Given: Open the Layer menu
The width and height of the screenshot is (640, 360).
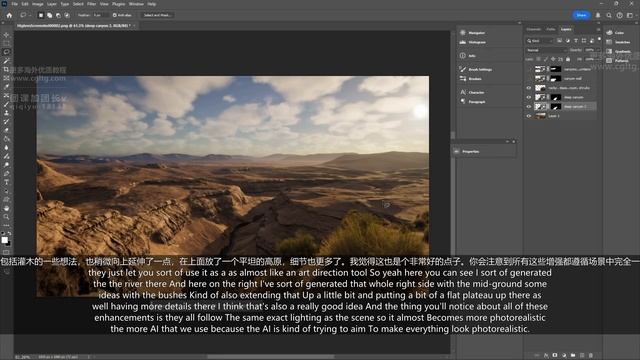Looking at the screenshot, I should pyautogui.click(x=52, y=4).
